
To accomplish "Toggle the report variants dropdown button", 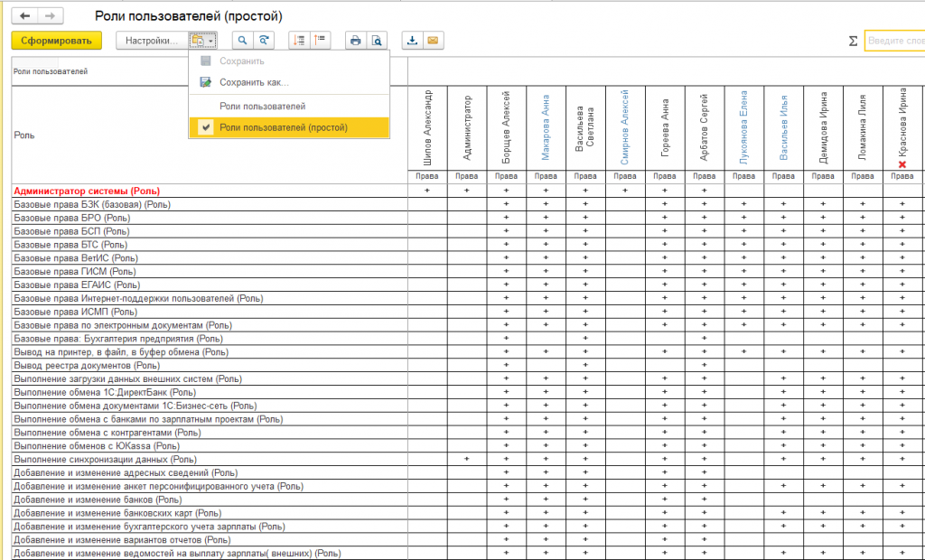I will pos(202,41).
